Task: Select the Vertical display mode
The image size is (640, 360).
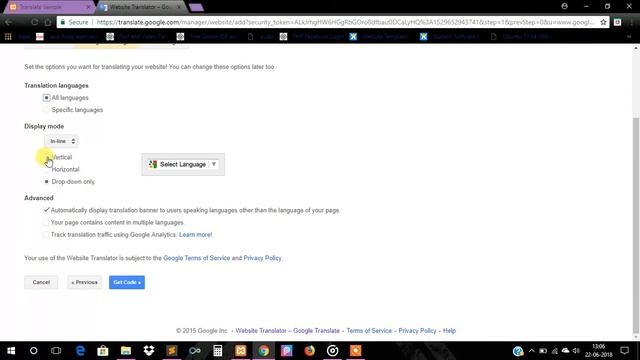Action: [x=47, y=157]
